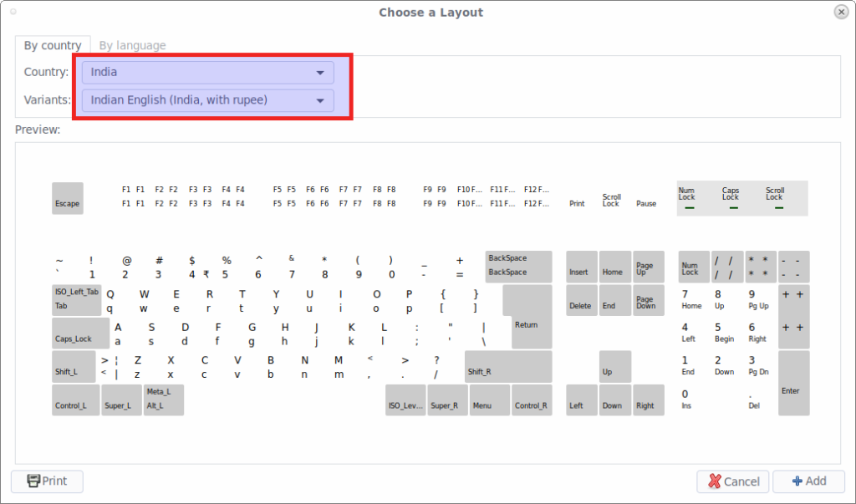This screenshot has width=856, height=504.
Task: Click the Shift_R key in preview
Action: [507, 366]
